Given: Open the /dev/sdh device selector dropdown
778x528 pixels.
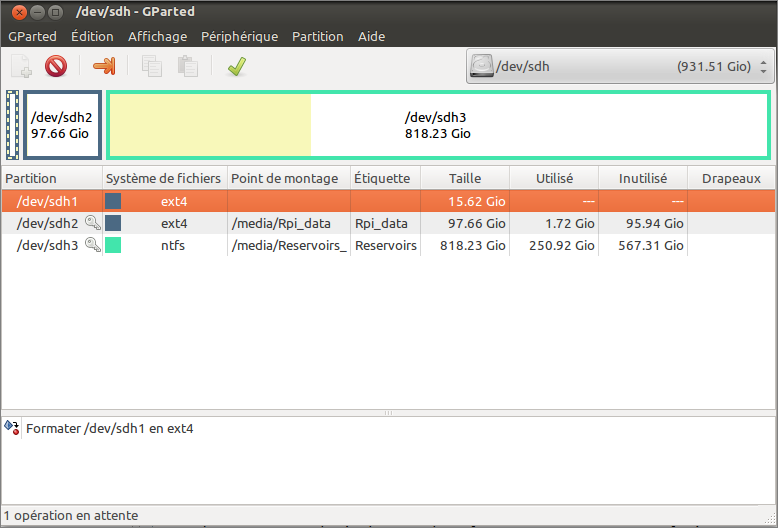Looking at the screenshot, I should [x=620, y=67].
